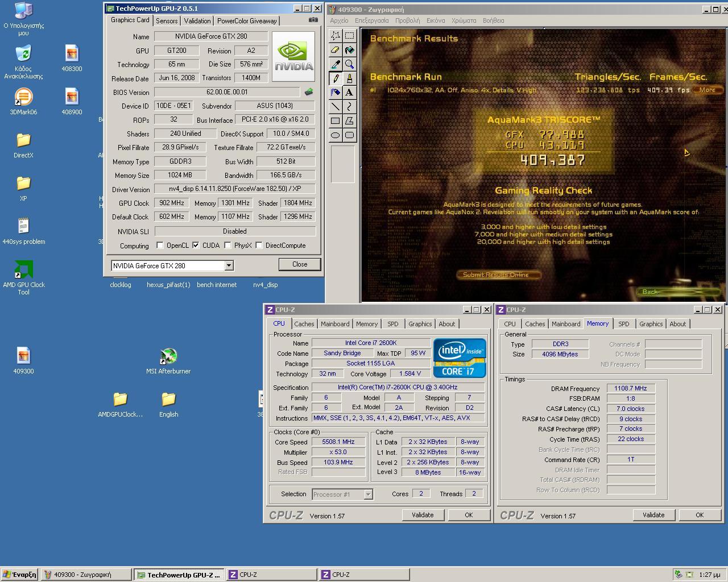Switch to 409300 - Ζωγραφική taskbar button
This screenshot has width=728, height=582.
(85, 575)
